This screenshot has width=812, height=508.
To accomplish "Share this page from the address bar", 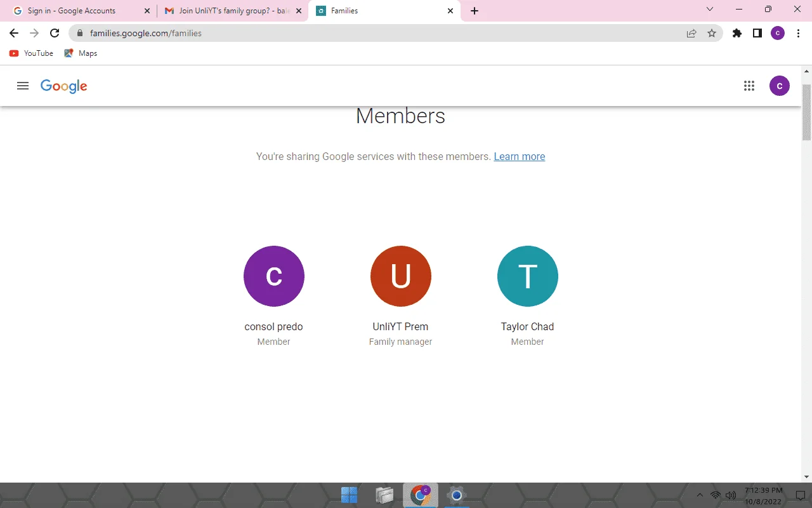I will [x=691, y=33].
